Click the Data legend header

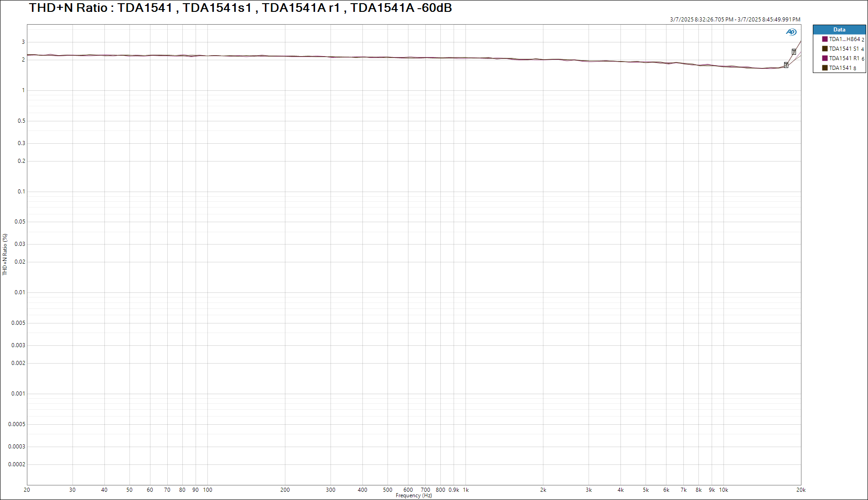tap(839, 30)
